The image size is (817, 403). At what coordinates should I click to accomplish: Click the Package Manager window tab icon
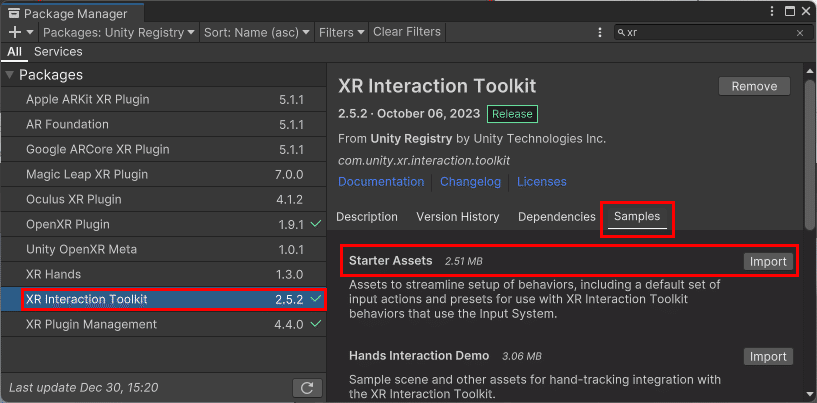point(14,14)
